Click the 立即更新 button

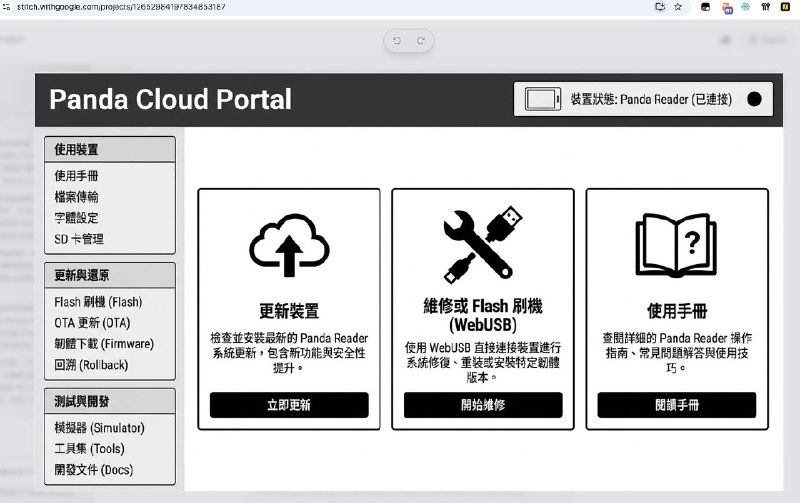[289, 405]
